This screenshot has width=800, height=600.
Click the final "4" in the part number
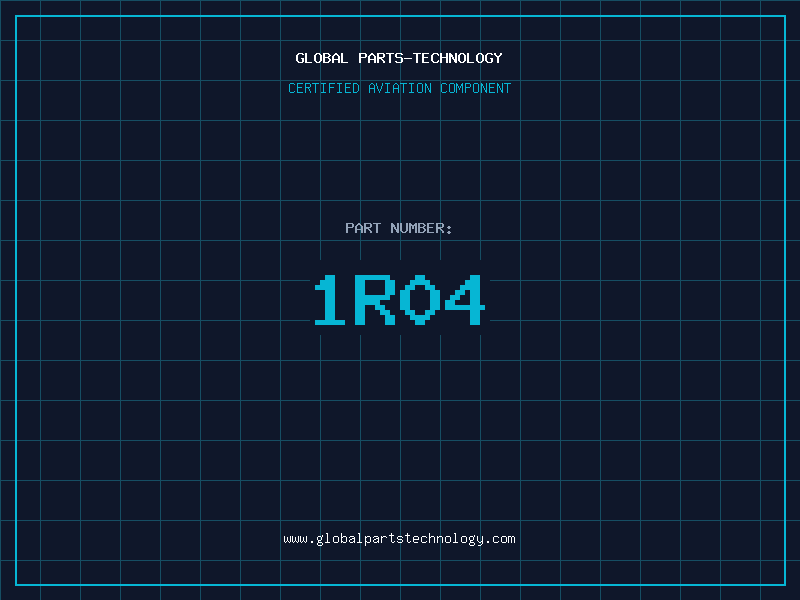(465, 300)
